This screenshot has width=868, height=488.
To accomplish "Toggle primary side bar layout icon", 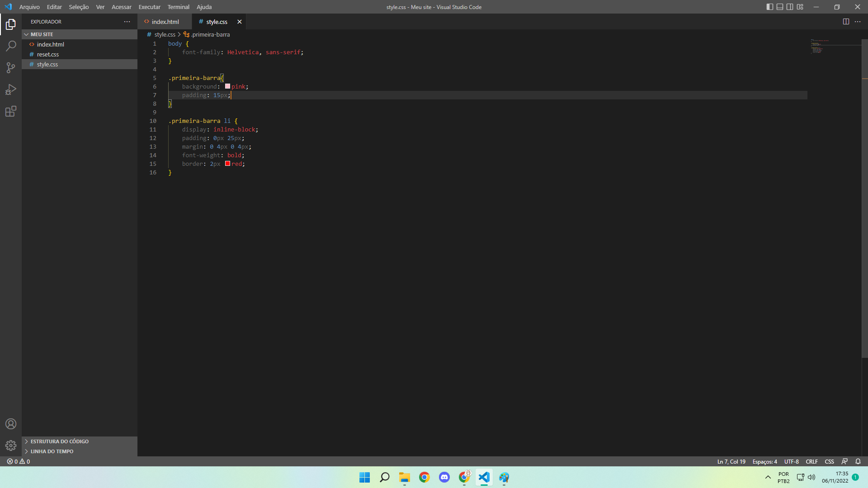I will point(770,7).
